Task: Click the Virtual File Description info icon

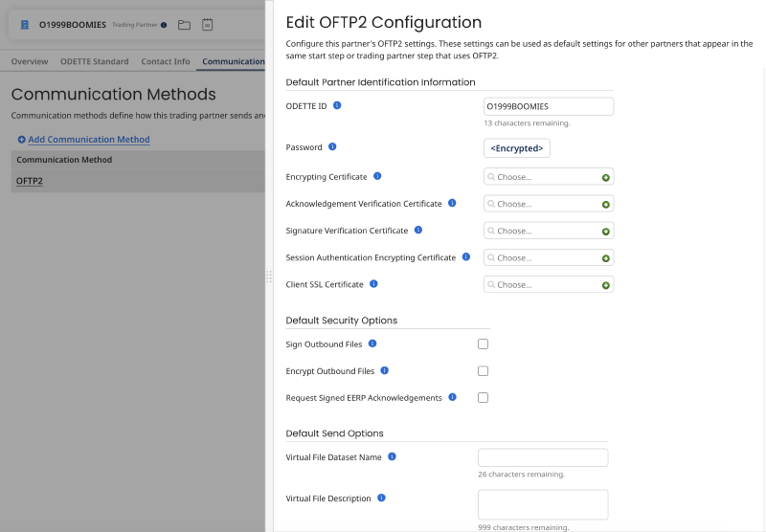Action: click(381, 498)
